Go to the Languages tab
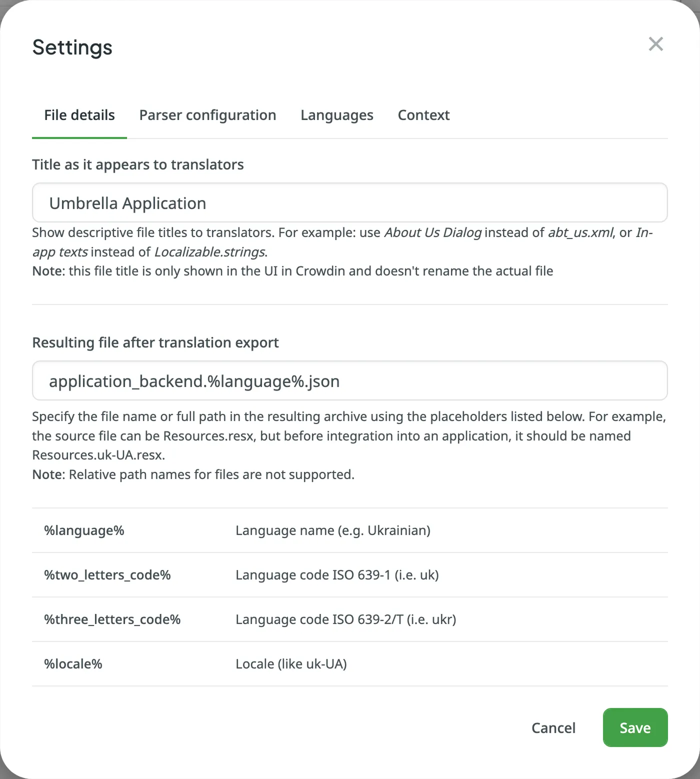The width and height of the screenshot is (700, 779). pos(336,115)
